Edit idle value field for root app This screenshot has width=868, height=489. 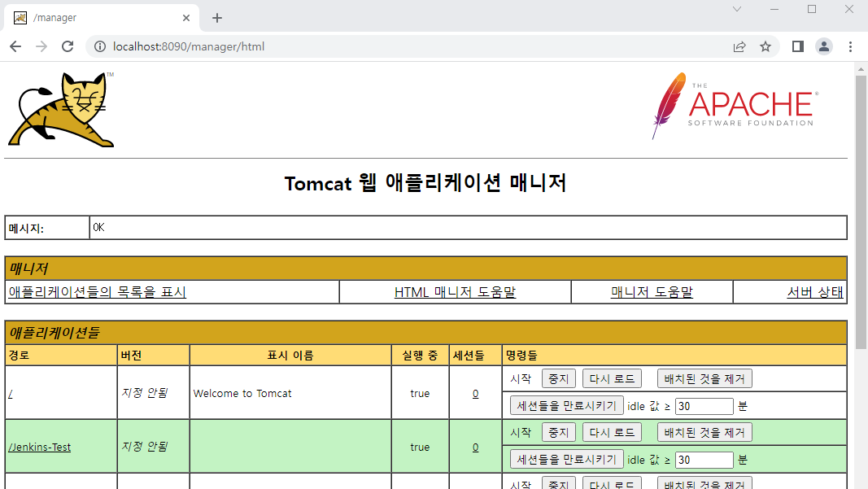(704, 406)
